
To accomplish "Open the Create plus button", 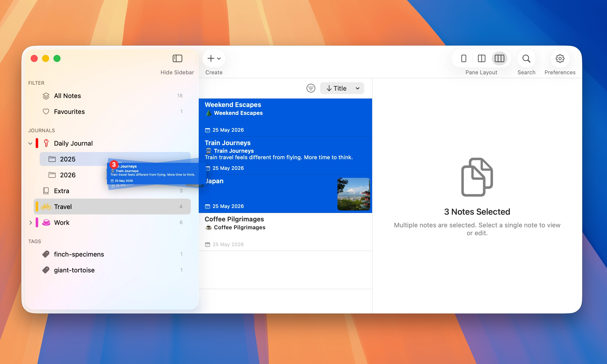I will point(214,59).
